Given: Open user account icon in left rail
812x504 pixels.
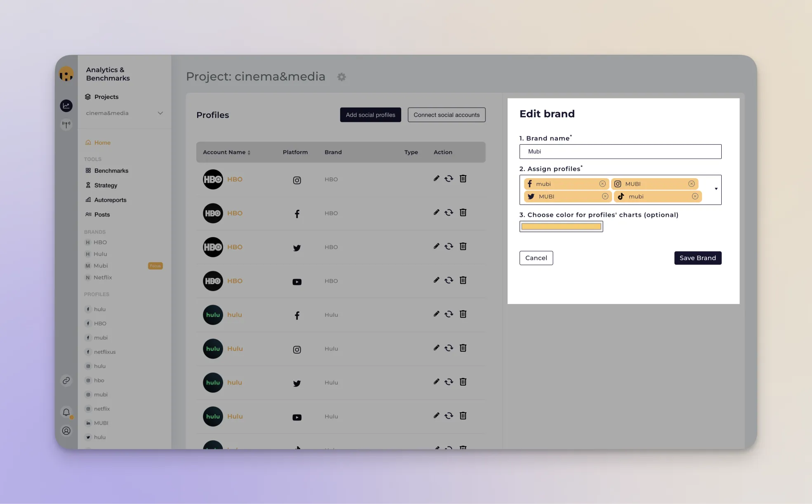Looking at the screenshot, I should pos(66,431).
